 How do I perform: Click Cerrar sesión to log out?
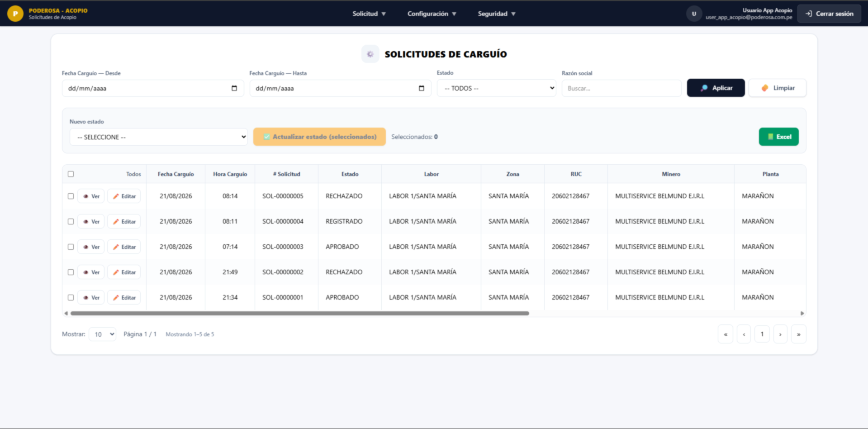[829, 14]
